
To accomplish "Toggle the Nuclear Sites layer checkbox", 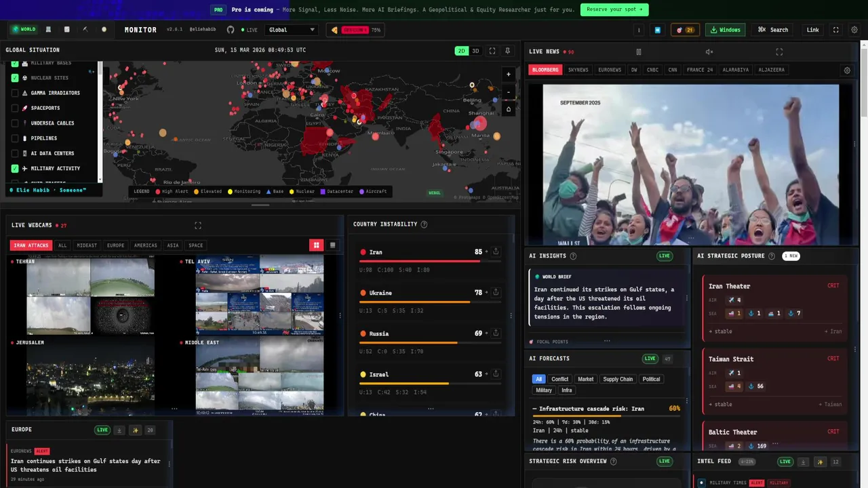I will 15,78.
